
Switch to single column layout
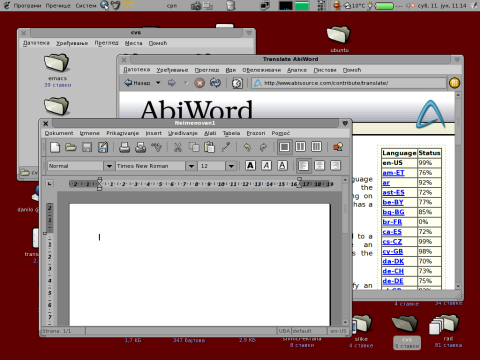coord(284,147)
